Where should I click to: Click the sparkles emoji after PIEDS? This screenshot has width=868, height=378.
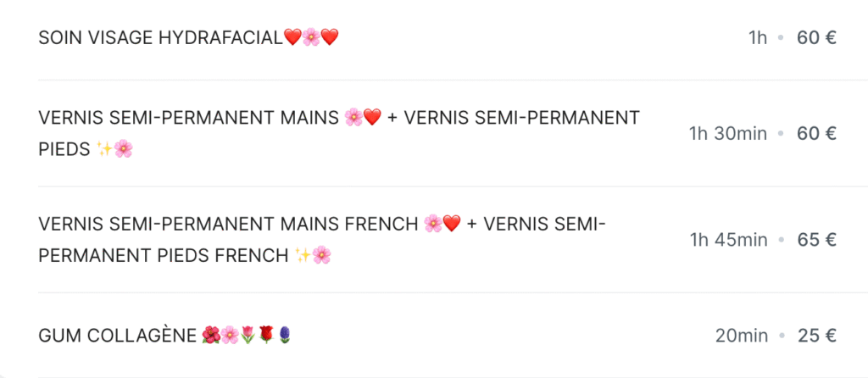point(104,149)
